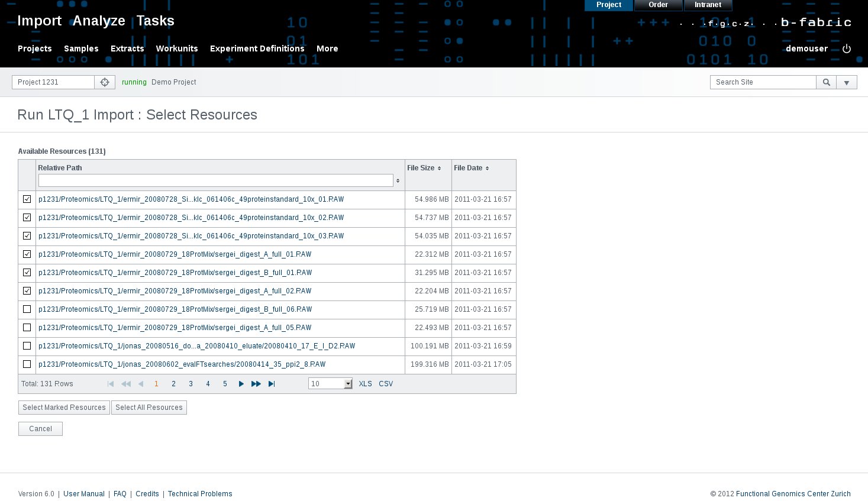Click Select All Resources button
The width and height of the screenshot is (868, 501).
pyautogui.click(x=149, y=408)
